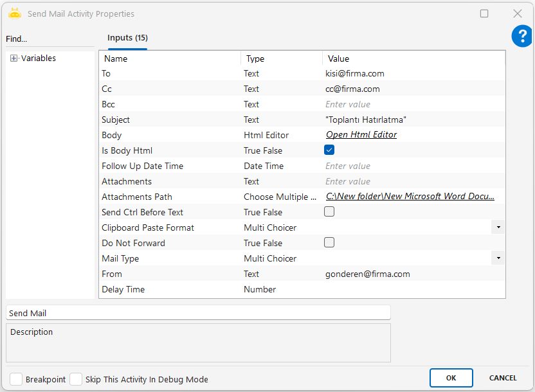Screen dimensions: 535x392
Task: Click the Open Html Editor link
Action: point(361,135)
